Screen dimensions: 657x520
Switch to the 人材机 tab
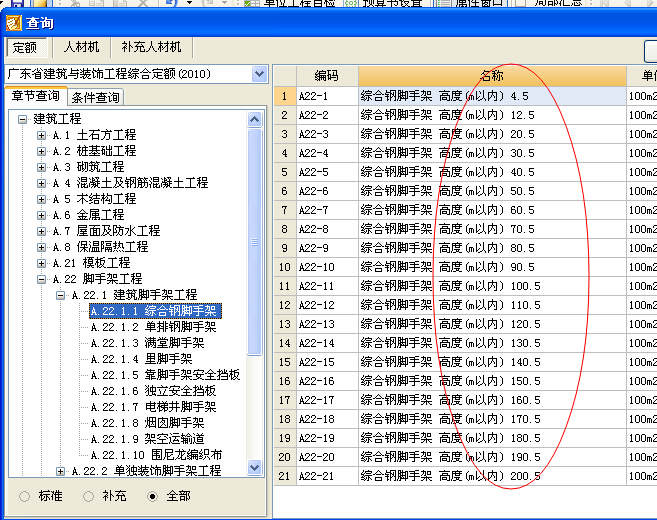pos(81,47)
